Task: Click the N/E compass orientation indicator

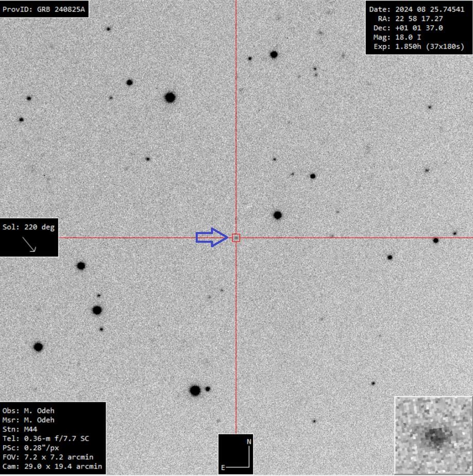Action: (x=235, y=454)
